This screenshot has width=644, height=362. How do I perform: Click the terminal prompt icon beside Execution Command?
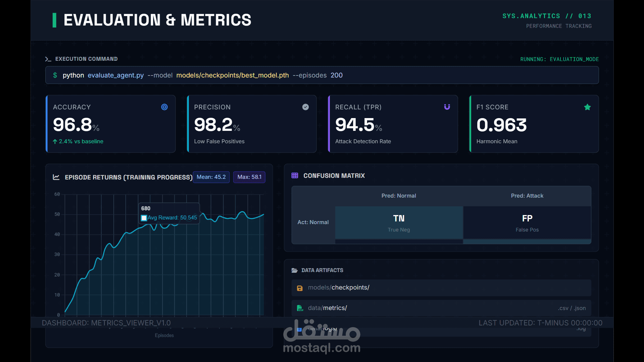[48, 59]
